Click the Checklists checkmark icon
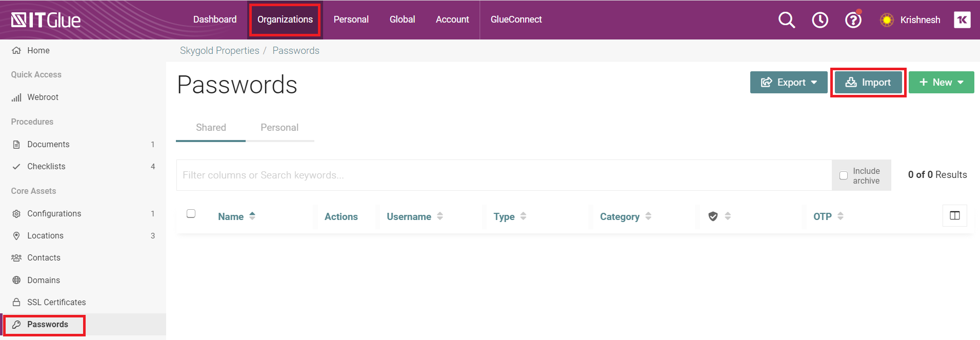980x340 pixels. click(16, 167)
